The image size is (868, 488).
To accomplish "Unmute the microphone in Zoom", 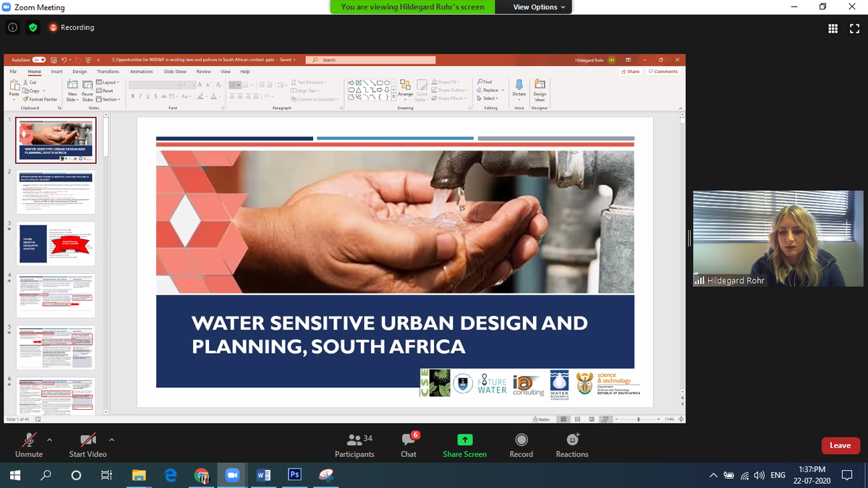I will [x=29, y=445].
